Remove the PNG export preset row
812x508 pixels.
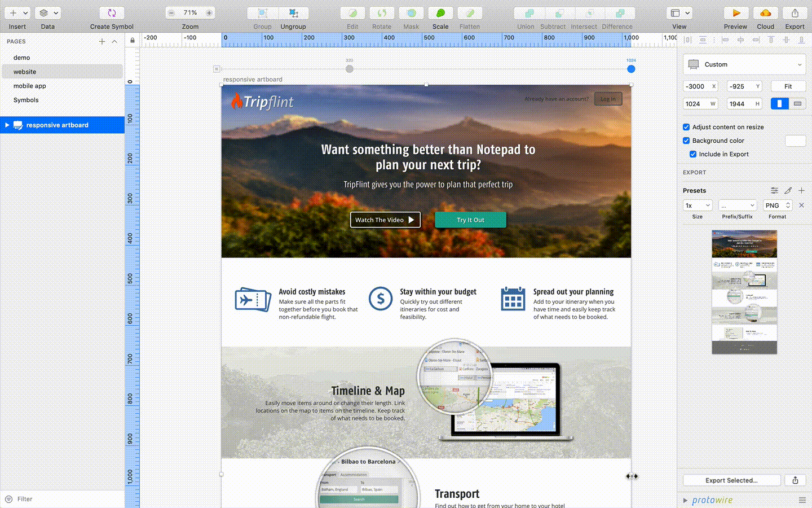point(801,205)
